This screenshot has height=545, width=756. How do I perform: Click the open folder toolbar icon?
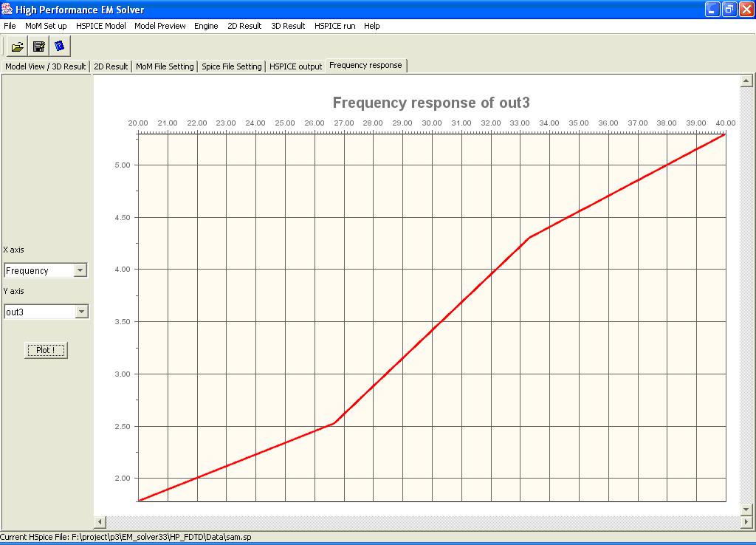pos(18,47)
